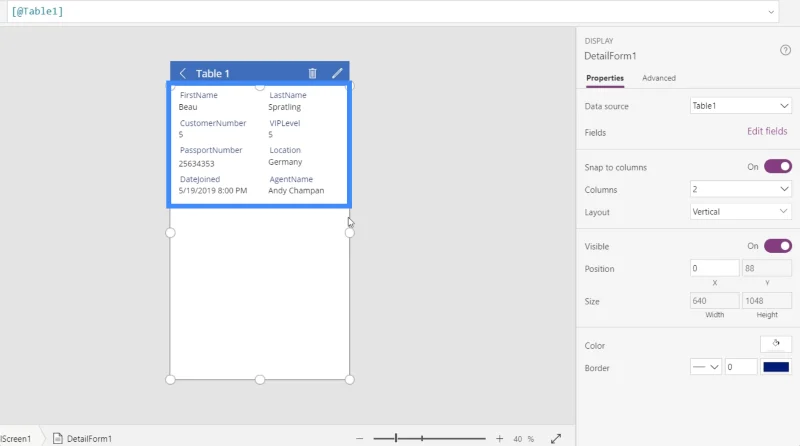Select the Screen1 breadcrumb item
The image size is (800, 446).
tap(16, 439)
